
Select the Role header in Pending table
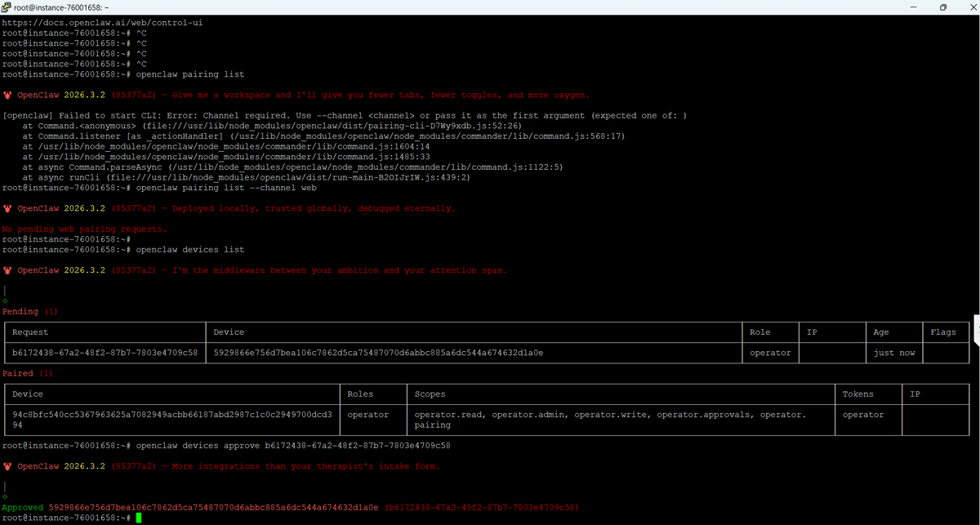click(759, 332)
